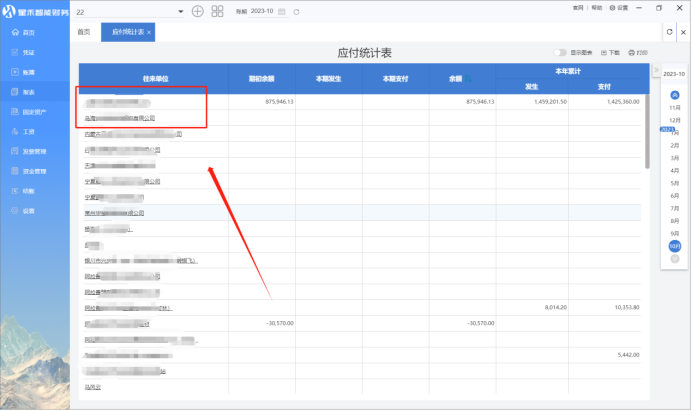The height and width of the screenshot is (411, 692).
Task: Click the 875,946.13 value in 余额 column
Action: (x=480, y=102)
